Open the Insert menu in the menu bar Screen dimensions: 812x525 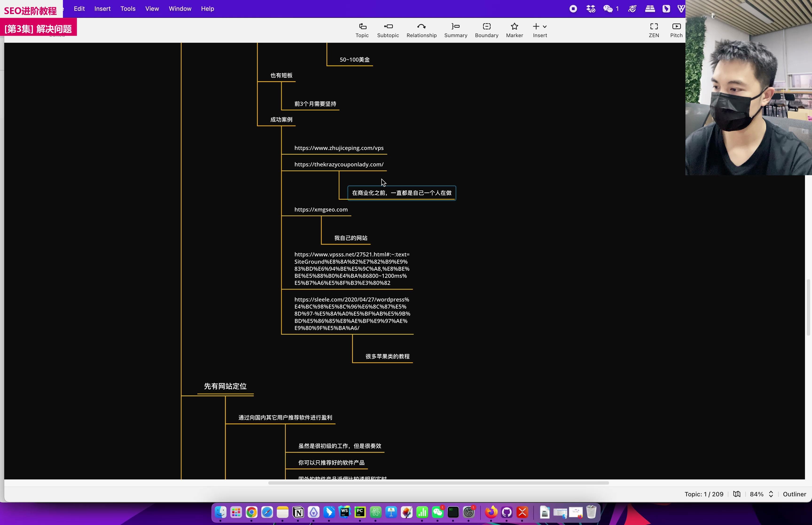click(x=102, y=9)
